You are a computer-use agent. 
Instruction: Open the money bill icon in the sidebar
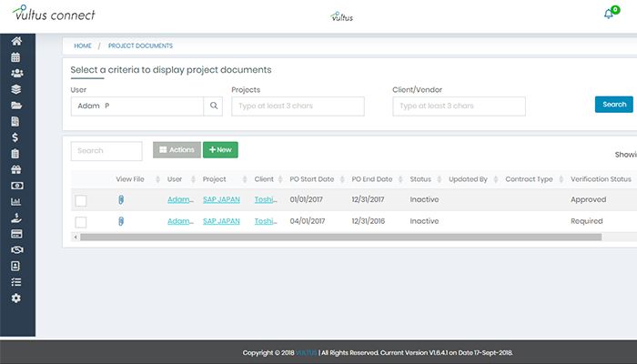(16, 186)
